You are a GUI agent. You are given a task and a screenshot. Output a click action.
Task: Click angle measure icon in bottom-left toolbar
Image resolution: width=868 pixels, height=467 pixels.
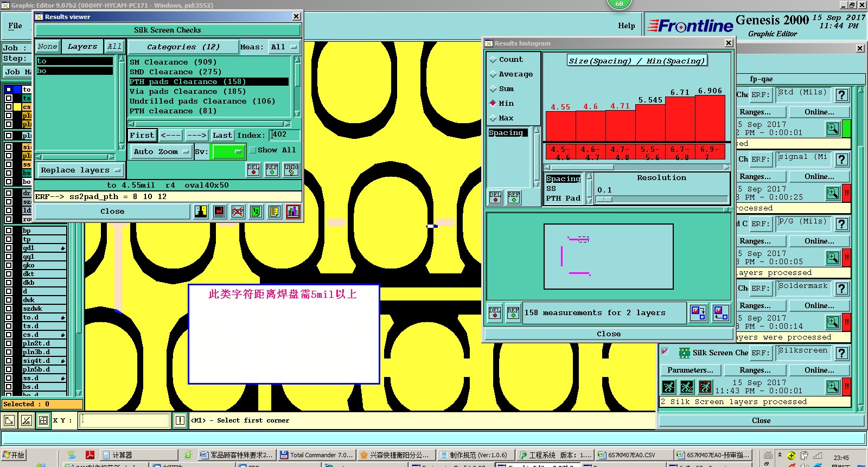point(27,420)
